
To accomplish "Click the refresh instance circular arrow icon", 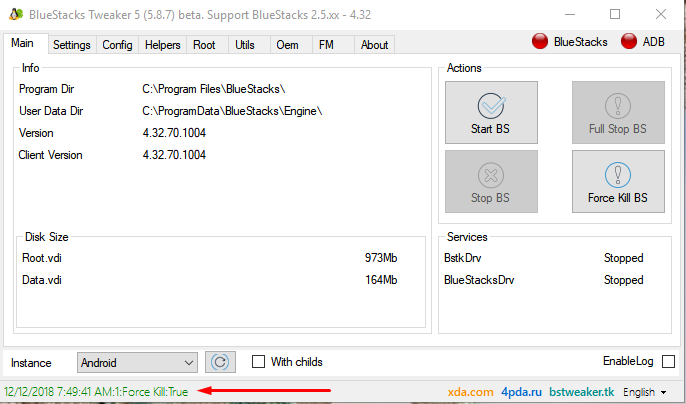I will 220,362.
